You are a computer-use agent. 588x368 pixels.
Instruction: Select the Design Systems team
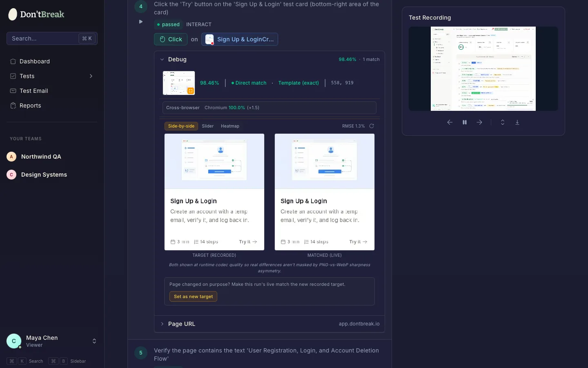[x=52, y=175]
